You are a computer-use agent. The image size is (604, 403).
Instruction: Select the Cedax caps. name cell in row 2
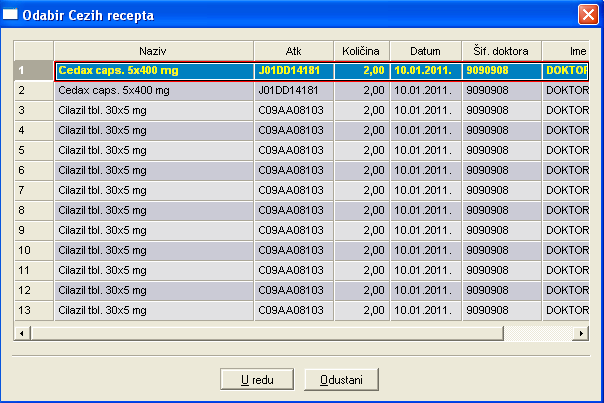tap(153, 91)
